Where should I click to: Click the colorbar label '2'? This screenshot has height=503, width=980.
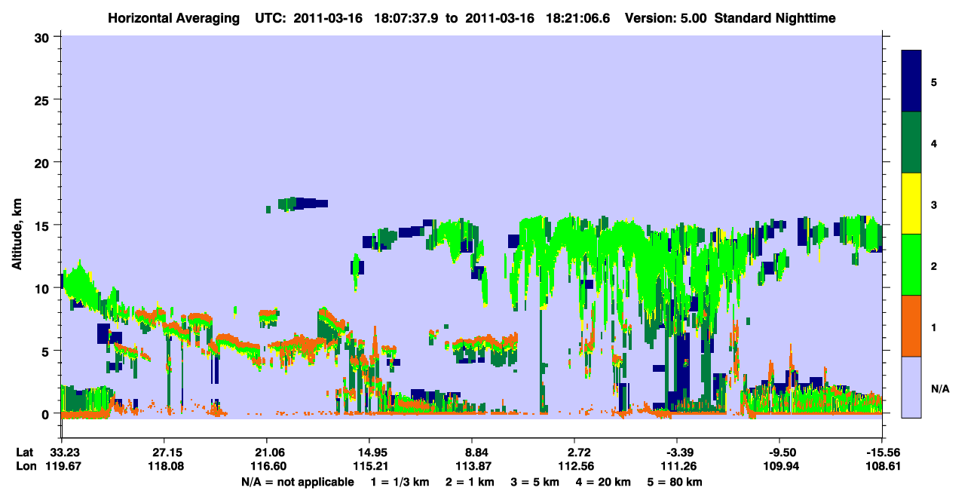click(x=934, y=265)
